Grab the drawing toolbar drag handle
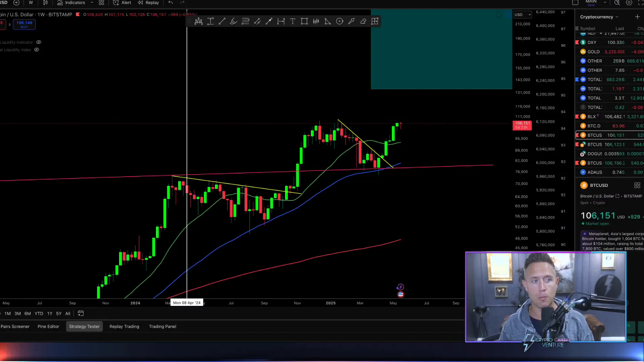644x362 pixels. [189, 21]
